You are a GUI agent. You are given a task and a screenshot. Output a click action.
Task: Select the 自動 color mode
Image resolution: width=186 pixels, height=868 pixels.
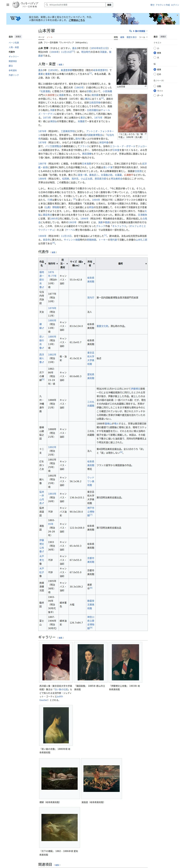point(155,86)
